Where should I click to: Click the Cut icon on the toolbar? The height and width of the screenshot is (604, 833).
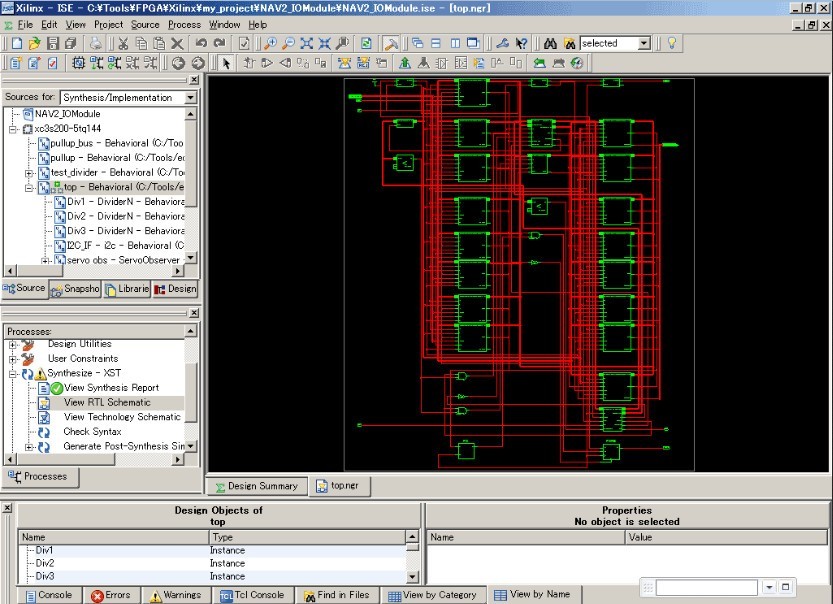pos(122,42)
